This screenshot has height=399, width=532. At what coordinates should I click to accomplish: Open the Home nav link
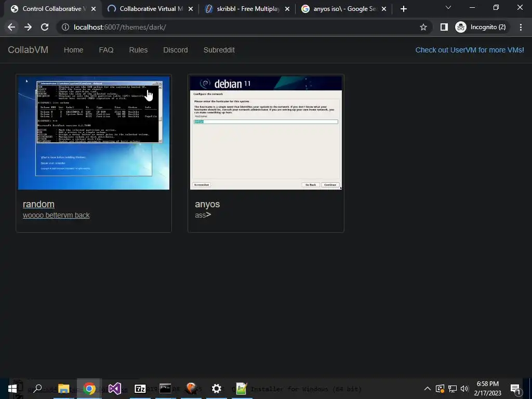(73, 50)
